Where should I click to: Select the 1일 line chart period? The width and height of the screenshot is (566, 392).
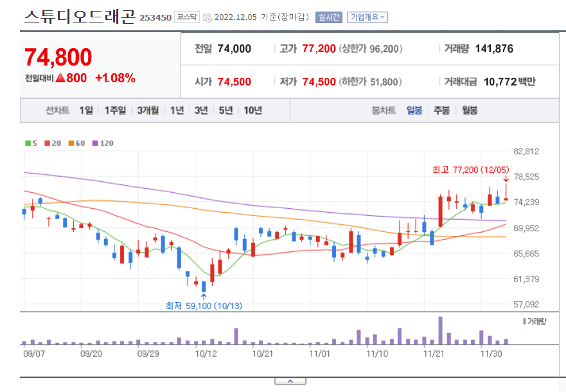pyautogui.click(x=86, y=111)
